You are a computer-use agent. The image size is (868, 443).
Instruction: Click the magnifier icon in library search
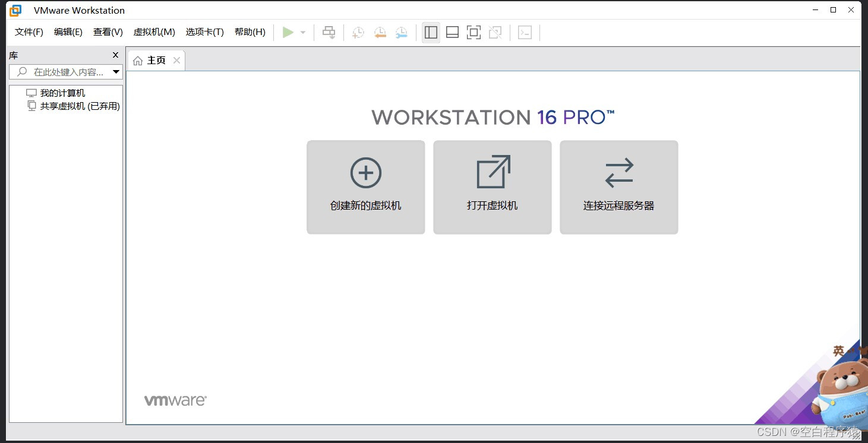23,72
